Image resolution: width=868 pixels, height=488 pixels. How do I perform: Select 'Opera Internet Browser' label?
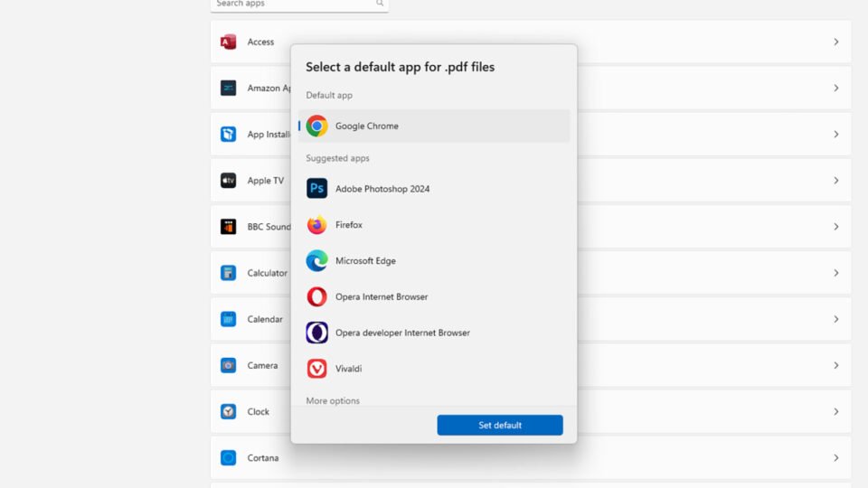pos(382,296)
